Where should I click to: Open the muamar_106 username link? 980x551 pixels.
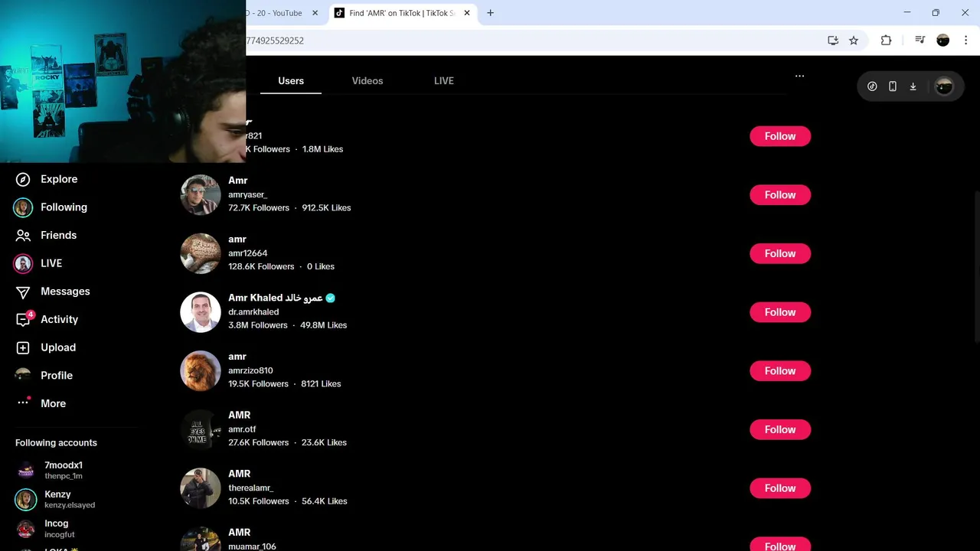pos(252,546)
